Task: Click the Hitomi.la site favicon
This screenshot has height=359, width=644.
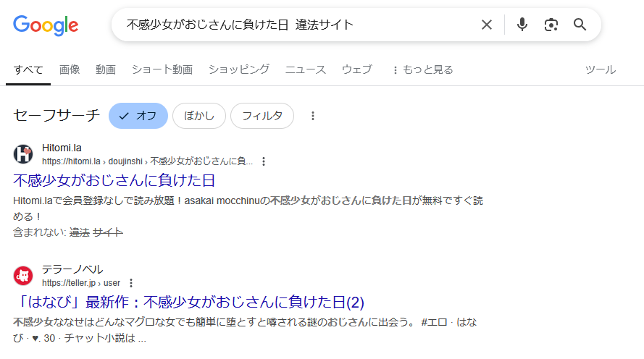Action: coord(23,154)
